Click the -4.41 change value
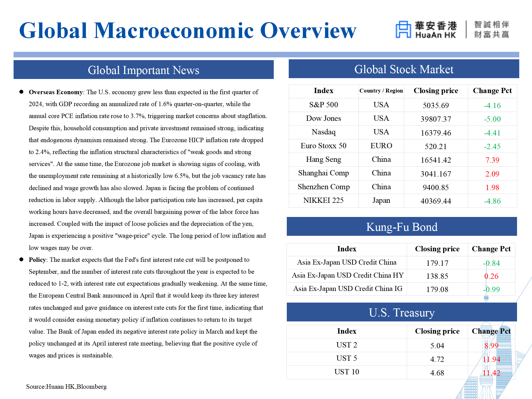 tap(492, 133)
